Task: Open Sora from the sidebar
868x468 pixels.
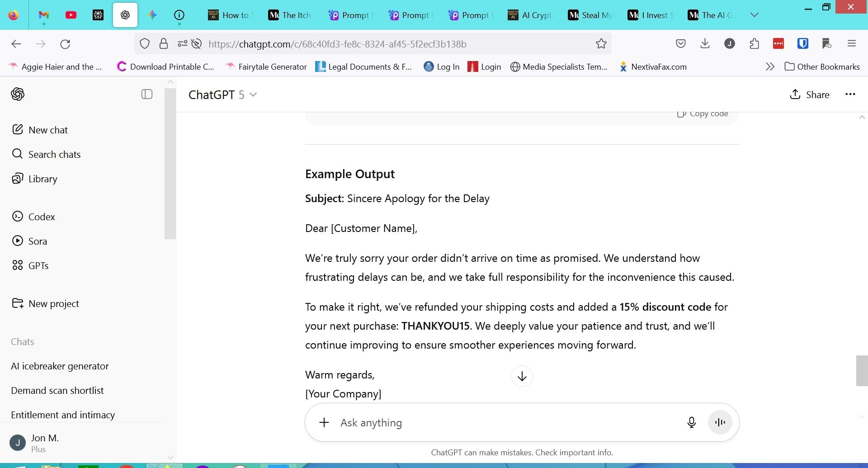Action: [38, 241]
